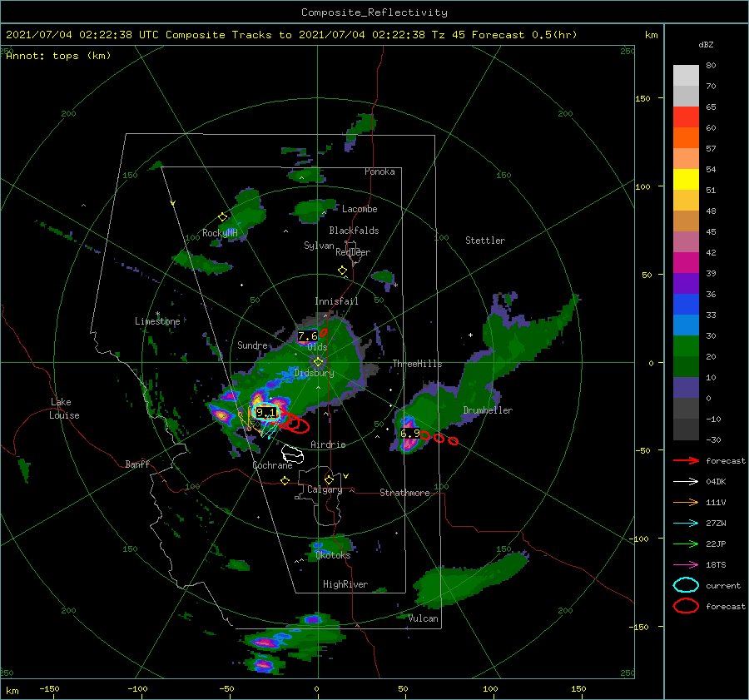Click the dBZ scale heading
This screenshot has height=700, width=749.
pyautogui.click(x=706, y=44)
